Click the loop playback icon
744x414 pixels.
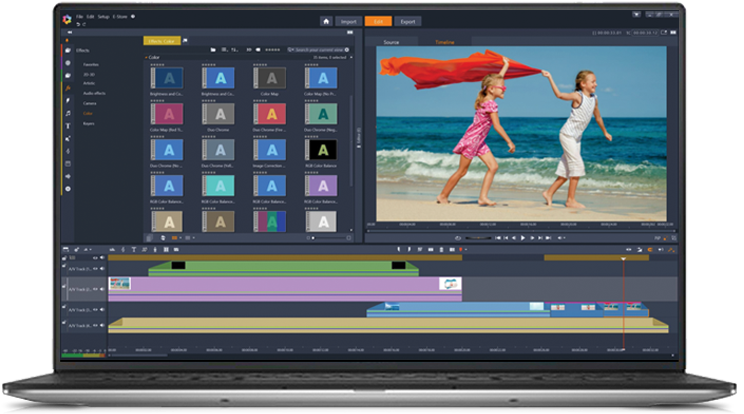(457, 238)
